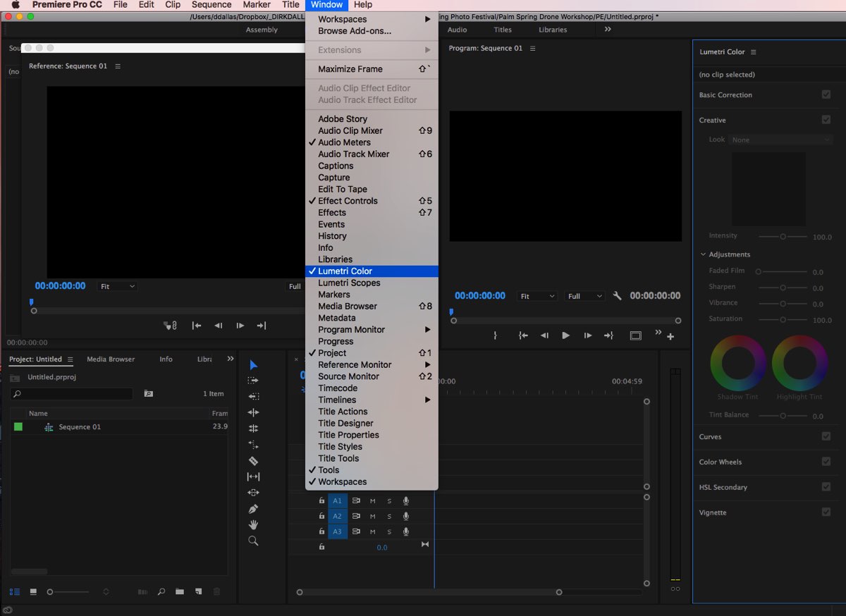This screenshot has height=616, width=846.
Task: Enable voice-over record on track A1
Action: pyautogui.click(x=406, y=501)
